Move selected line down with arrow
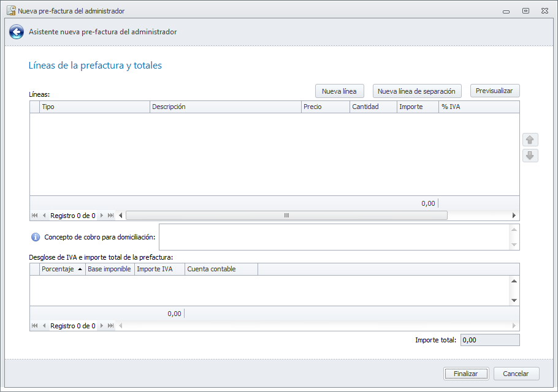Viewport: 558px width, 392px height. [x=530, y=156]
